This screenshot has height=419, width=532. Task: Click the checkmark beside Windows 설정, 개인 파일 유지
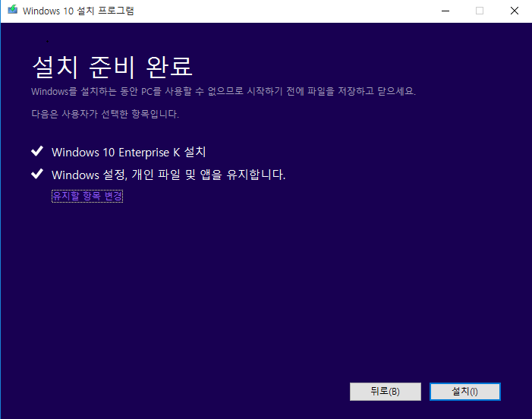coord(37,174)
